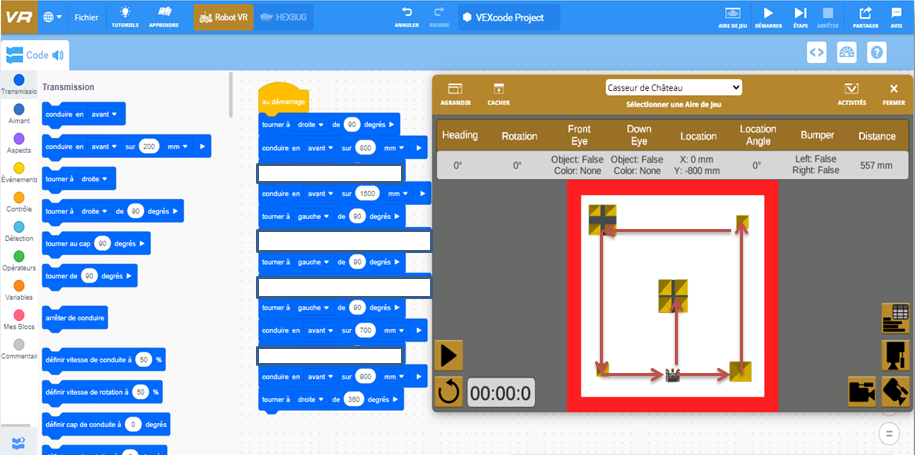Click the arrêter de conduire block
This screenshot has width=915, height=455.
point(75,318)
